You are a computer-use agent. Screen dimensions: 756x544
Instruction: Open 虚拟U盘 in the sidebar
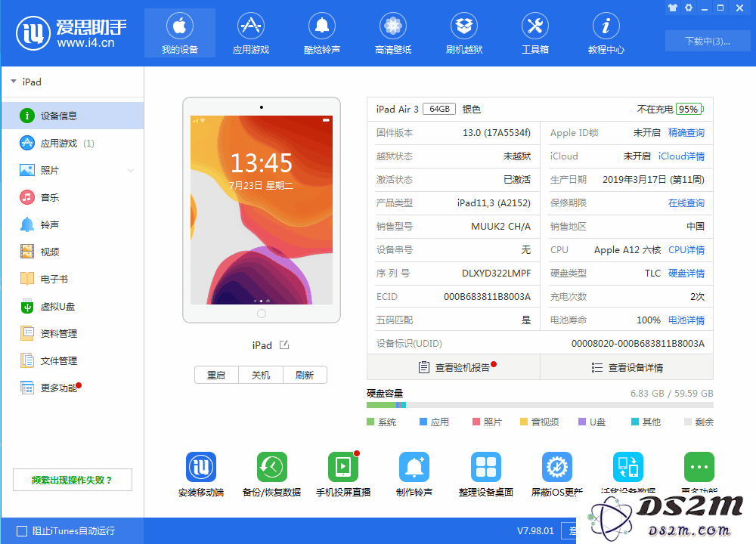click(73, 307)
